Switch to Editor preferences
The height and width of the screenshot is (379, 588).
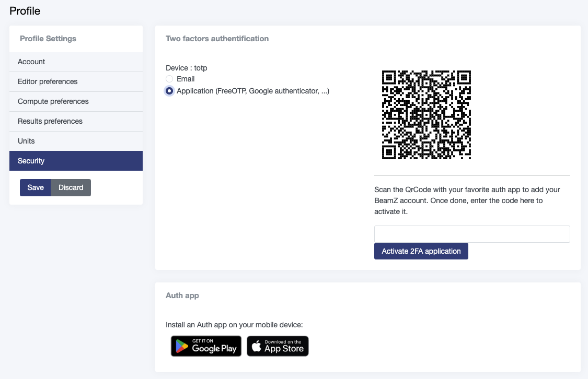48,81
